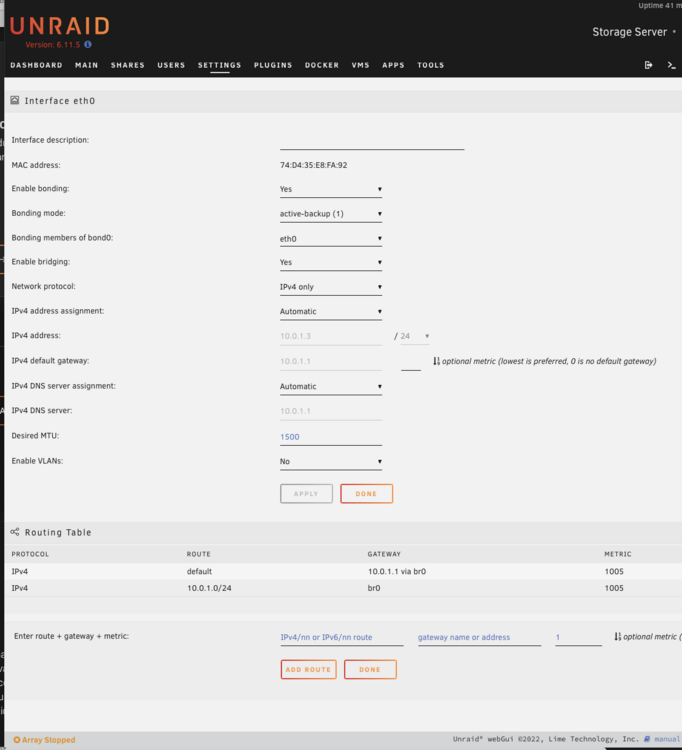Viewport: 682px width, 750px height.
Task: Click the IPv4 default gateway field
Action: [330, 361]
